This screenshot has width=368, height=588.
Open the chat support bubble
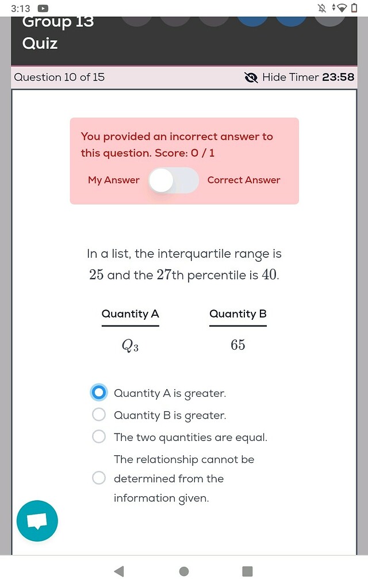click(37, 521)
